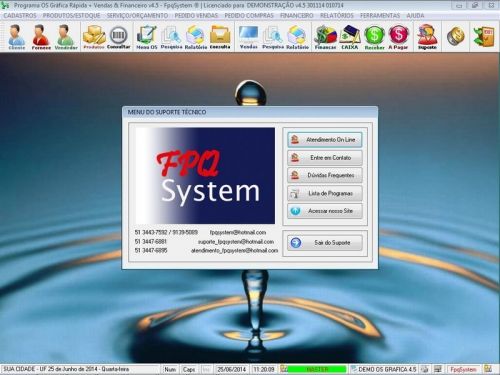
Task: Click the monitor icon in status bar
Action: click(x=438, y=369)
